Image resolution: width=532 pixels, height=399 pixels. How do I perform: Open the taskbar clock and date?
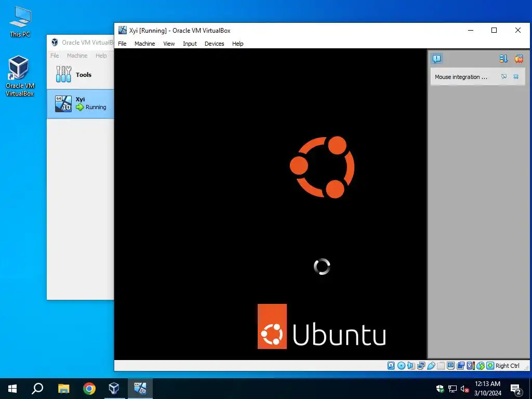click(487, 389)
